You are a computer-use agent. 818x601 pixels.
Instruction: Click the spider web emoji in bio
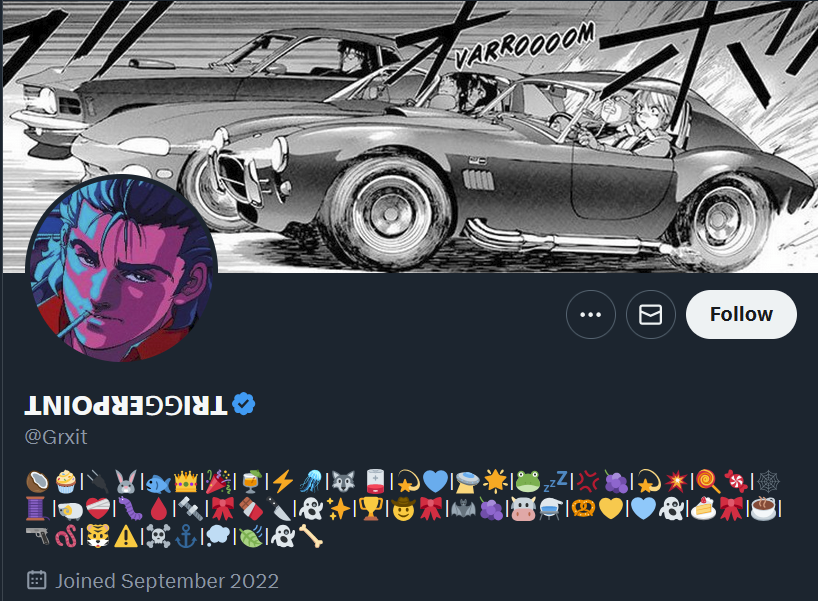[x=768, y=482]
